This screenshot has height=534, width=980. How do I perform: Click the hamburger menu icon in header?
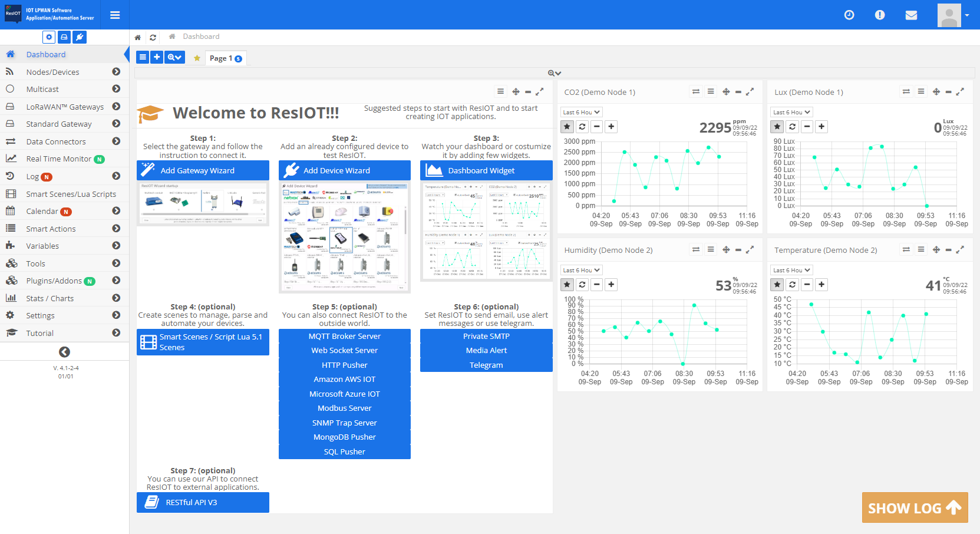pos(115,15)
